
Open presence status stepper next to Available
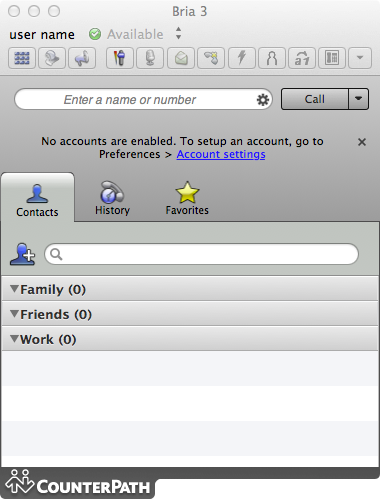(x=179, y=33)
